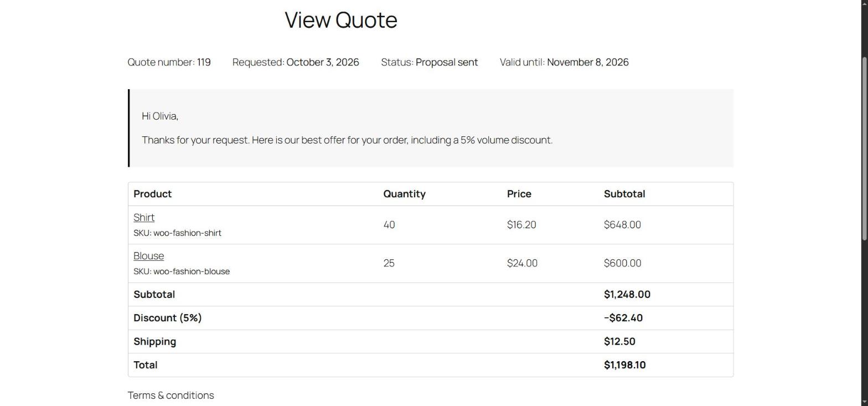The image size is (868, 406).
Task: Click the Subtotal column header
Action: [x=624, y=194]
